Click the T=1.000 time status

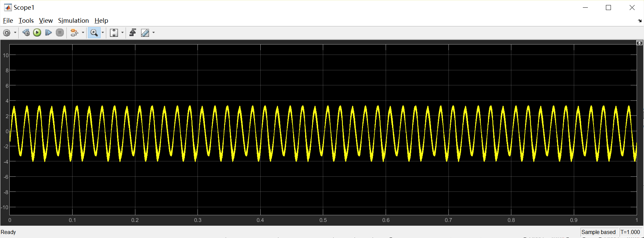tap(630, 232)
